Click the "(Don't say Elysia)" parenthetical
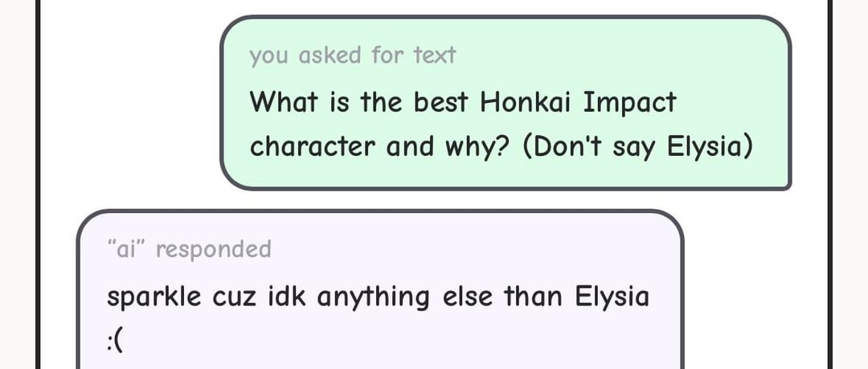This screenshot has height=369, width=868. pos(637,147)
